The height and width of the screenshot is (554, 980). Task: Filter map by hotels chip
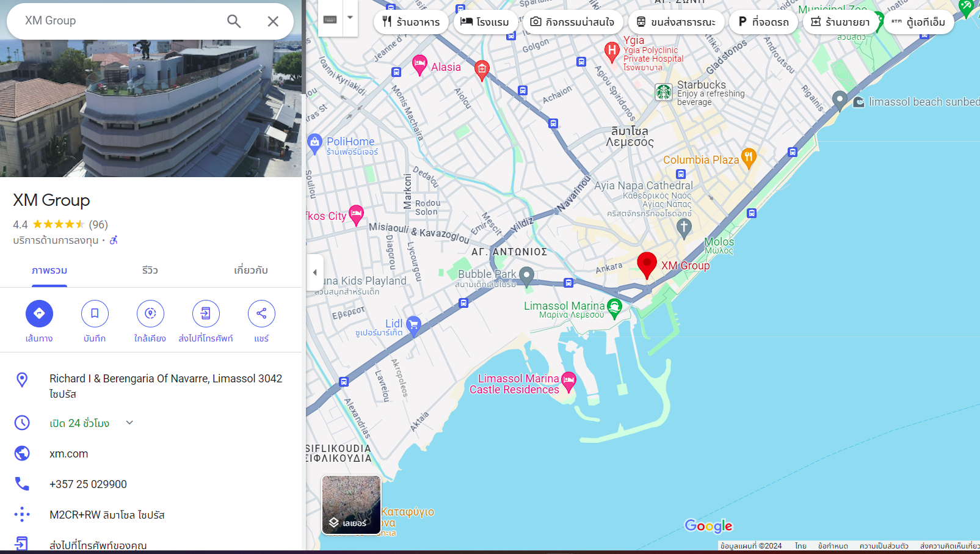484,22
